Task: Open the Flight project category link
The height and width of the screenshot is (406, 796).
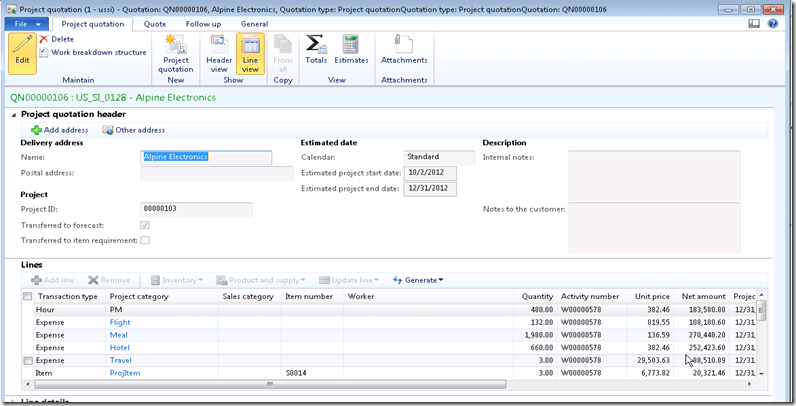Action: click(120, 323)
